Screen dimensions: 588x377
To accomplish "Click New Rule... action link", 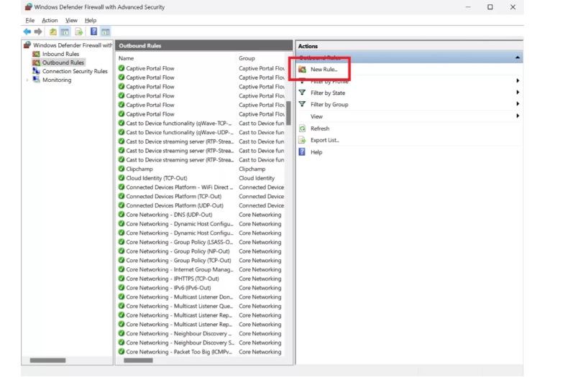I will (x=324, y=70).
